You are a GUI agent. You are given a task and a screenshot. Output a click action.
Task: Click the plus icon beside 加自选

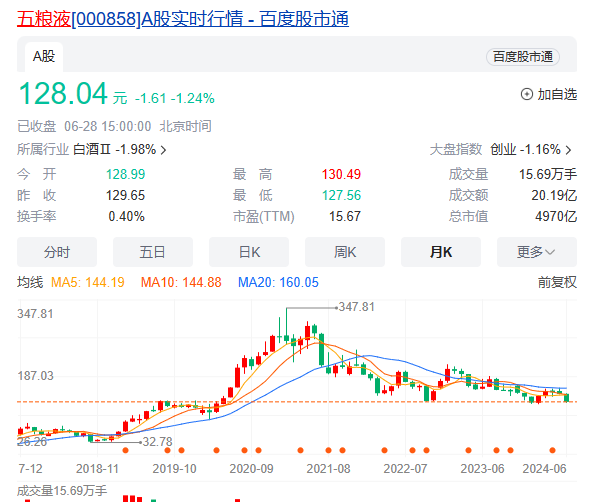[527, 94]
